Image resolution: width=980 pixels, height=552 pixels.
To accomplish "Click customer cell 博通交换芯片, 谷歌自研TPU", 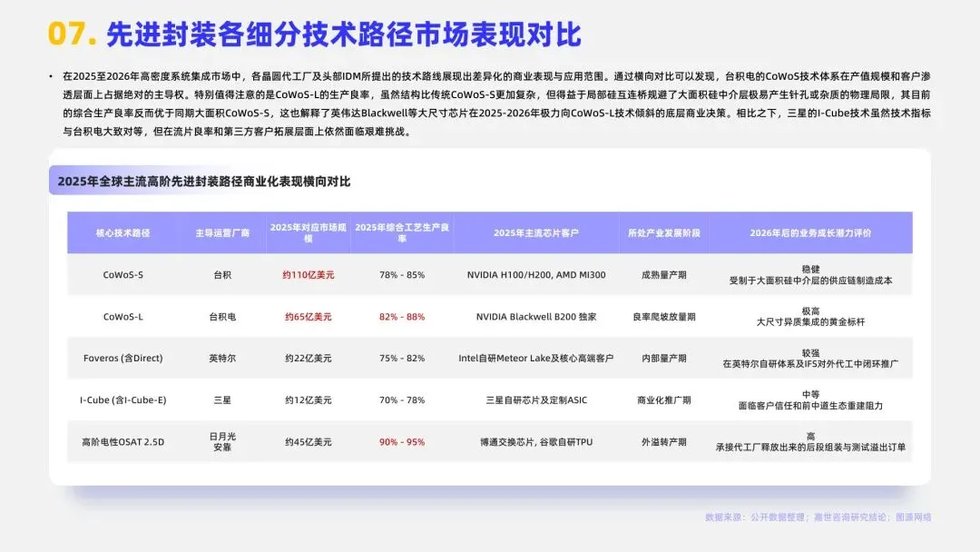I will coord(536,442).
